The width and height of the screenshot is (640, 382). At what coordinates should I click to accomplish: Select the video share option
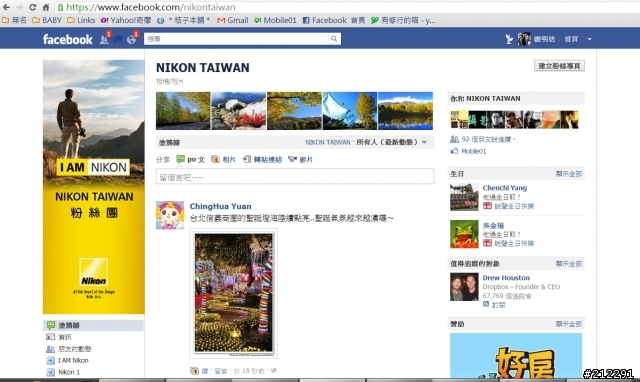[x=300, y=159]
